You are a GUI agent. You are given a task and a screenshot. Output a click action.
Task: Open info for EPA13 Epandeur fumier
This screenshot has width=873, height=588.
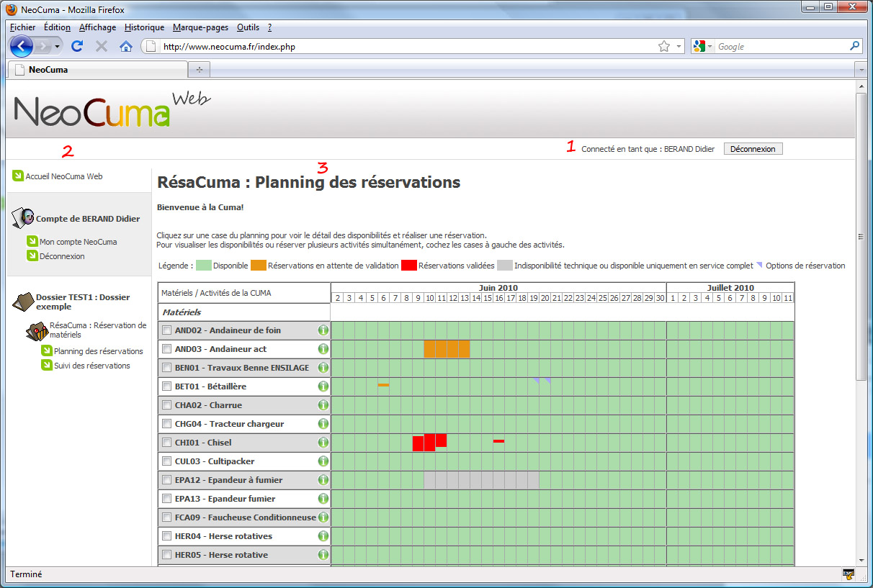tap(323, 499)
